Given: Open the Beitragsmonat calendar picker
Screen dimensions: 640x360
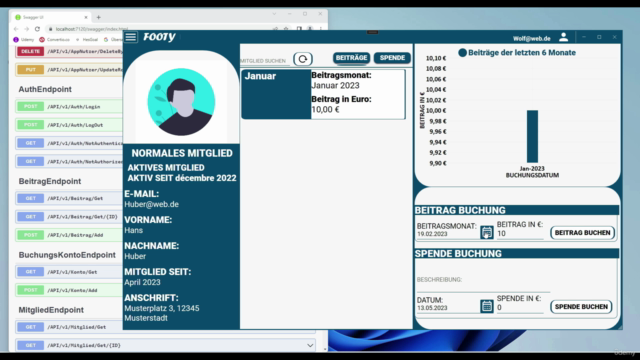Looking at the screenshot, I should click(x=487, y=233).
